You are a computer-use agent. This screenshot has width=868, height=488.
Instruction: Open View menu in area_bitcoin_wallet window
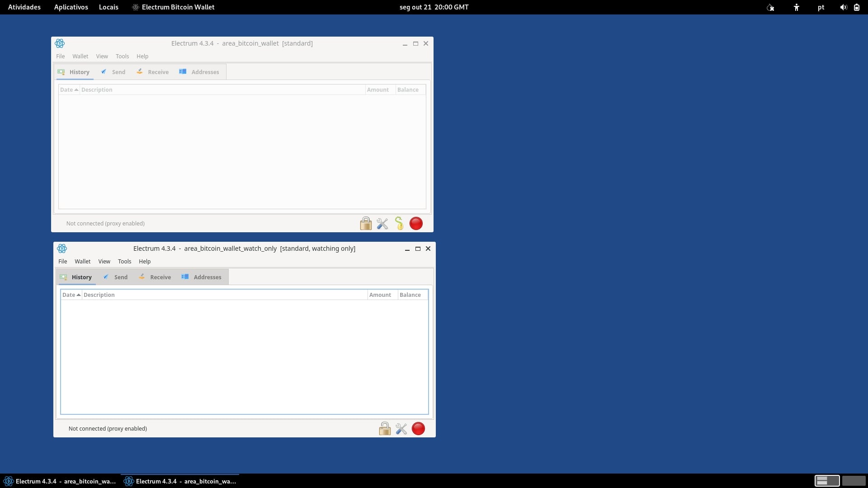102,56
